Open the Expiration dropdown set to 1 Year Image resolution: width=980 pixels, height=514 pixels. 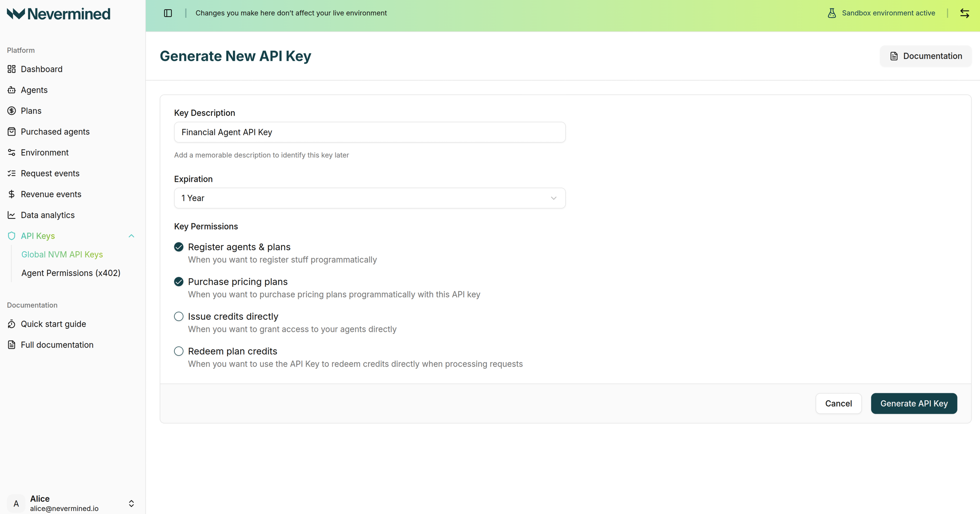[x=369, y=198]
